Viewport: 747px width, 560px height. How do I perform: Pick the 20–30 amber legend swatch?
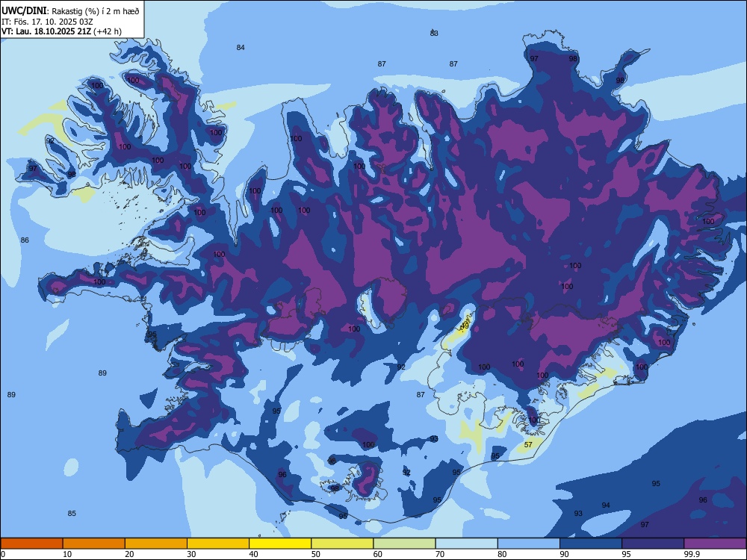click(x=156, y=544)
